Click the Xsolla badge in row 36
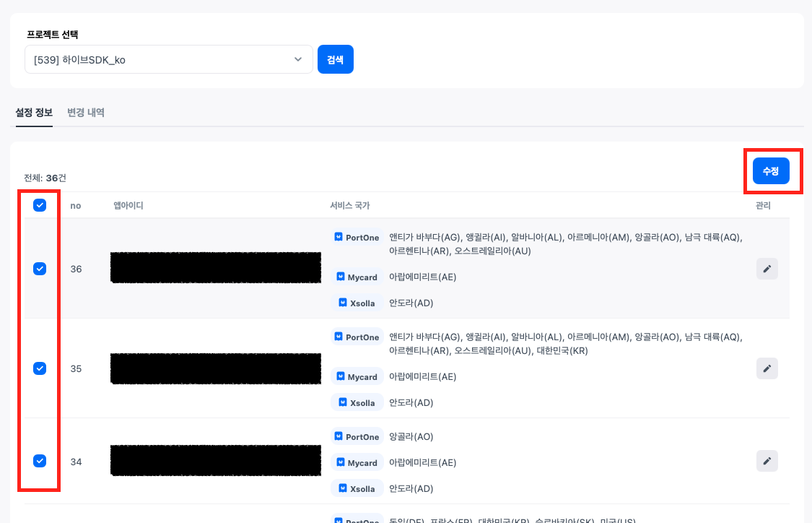The height and width of the screenshot is (523, 812). pyautogui.click(x=357, y=303)
